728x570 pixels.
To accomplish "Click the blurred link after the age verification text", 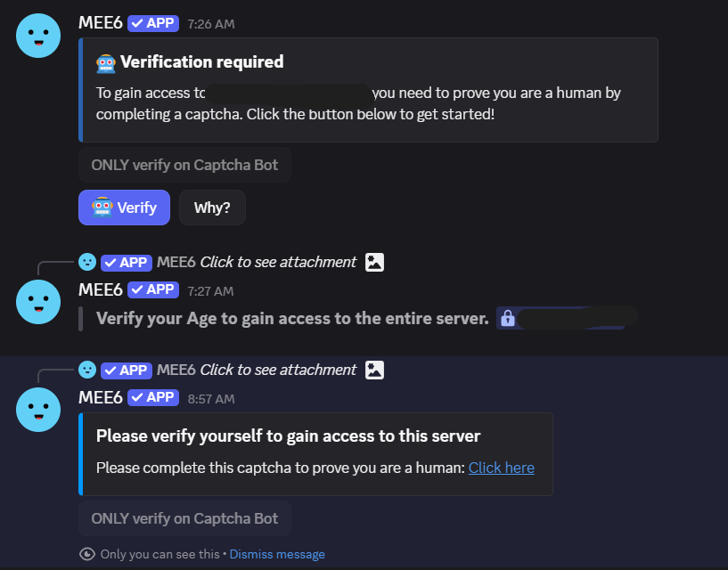I will 575,317.
